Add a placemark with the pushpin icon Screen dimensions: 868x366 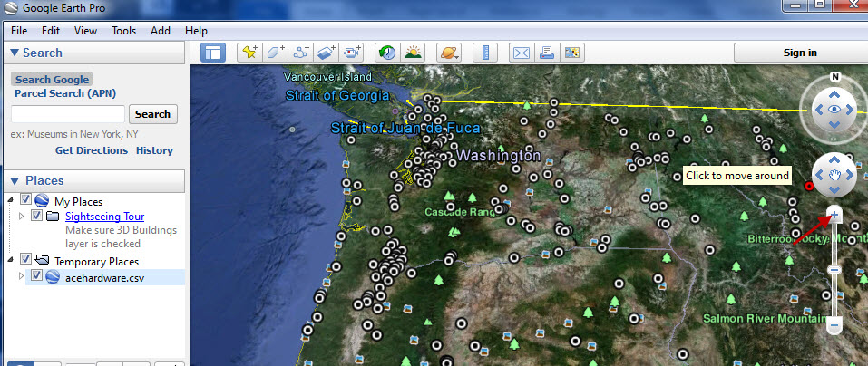click(249, 53)
